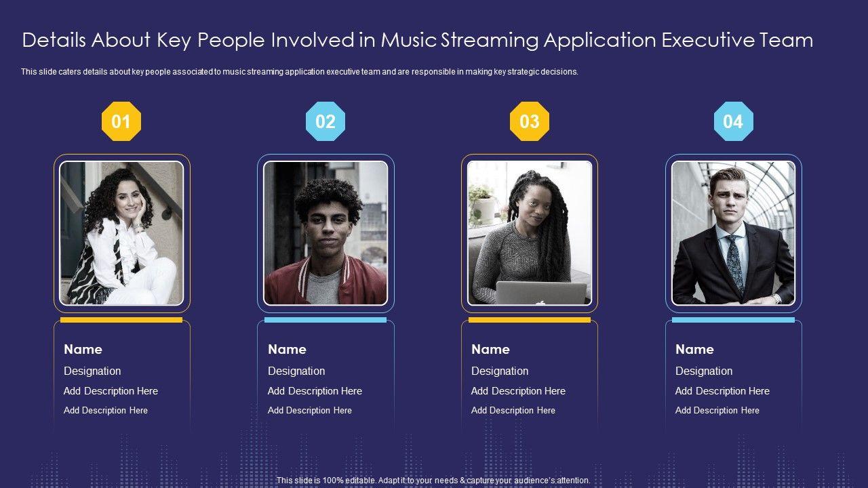Click the '100% editable' footer text
This screenshot has width=868, height=488.
click(433, 481)
